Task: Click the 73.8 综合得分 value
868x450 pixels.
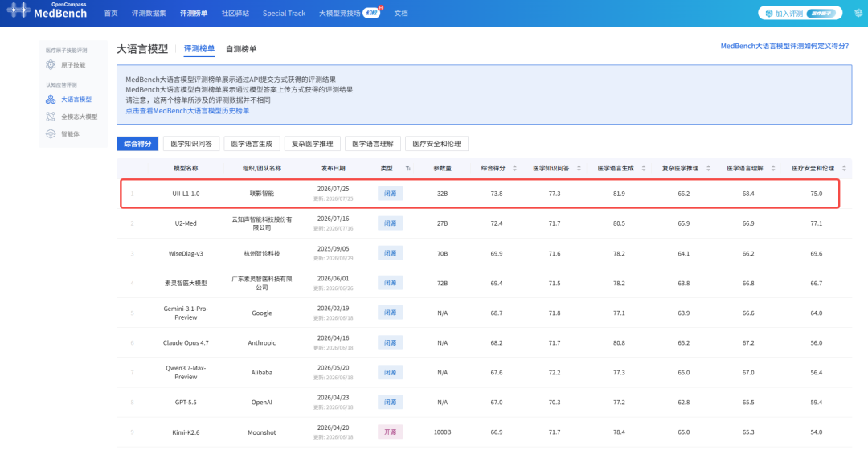Action: [497, 194]
